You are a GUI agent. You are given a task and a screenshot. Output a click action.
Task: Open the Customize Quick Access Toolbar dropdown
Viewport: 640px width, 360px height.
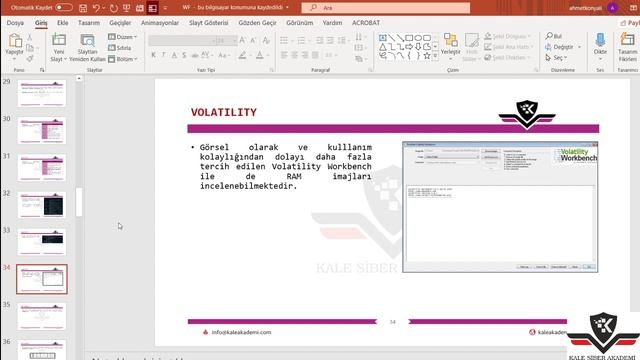coord(165,8)
